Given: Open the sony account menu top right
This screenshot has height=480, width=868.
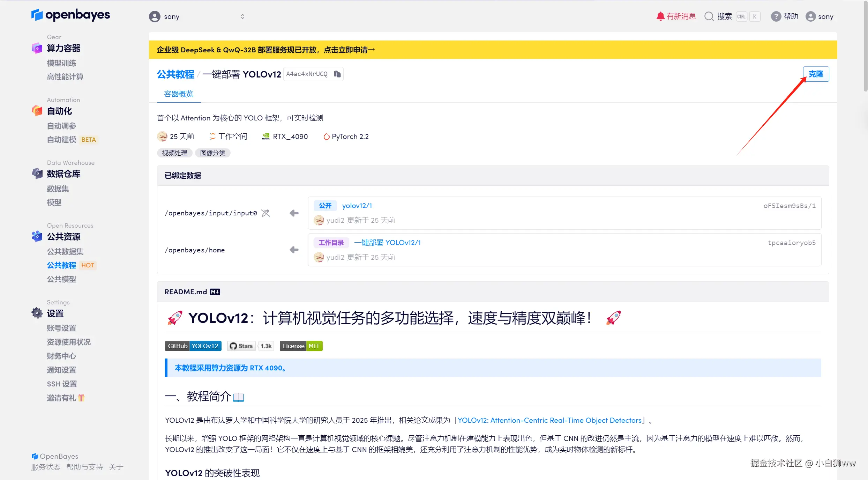Looking at the screenshot, I should [x=820, y=16].
